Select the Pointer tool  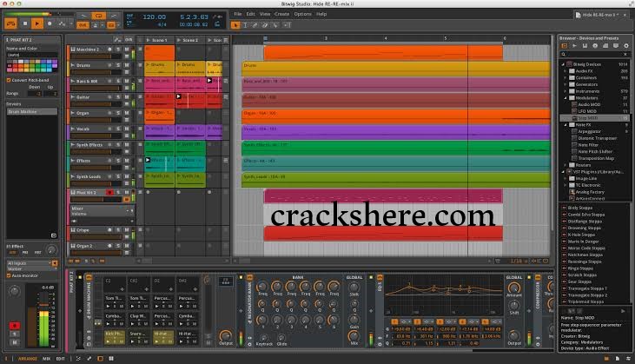point(235,25)
